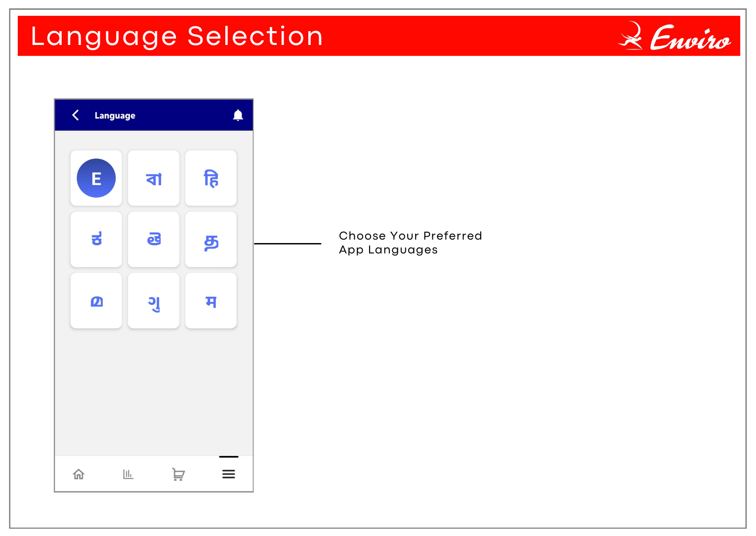Choose the Hindi 'हि' language tile
This screenshot has width=756, height=536.
211,178
